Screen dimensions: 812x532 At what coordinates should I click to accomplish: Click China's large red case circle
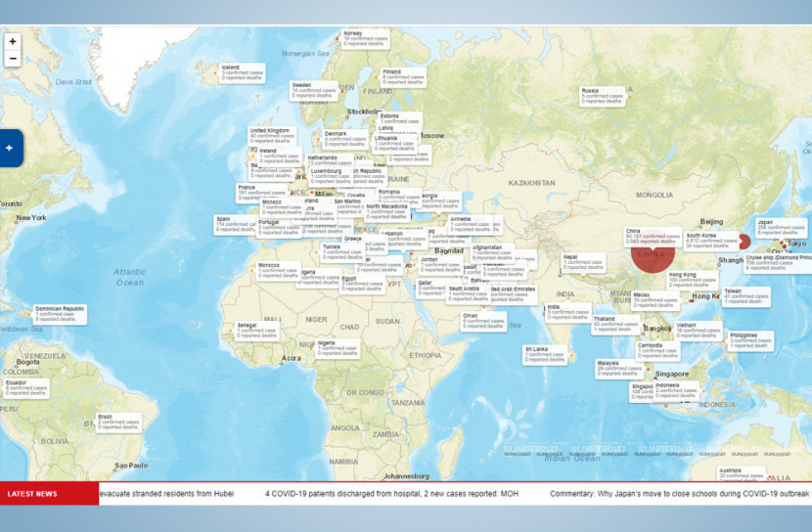coord(653,256)
